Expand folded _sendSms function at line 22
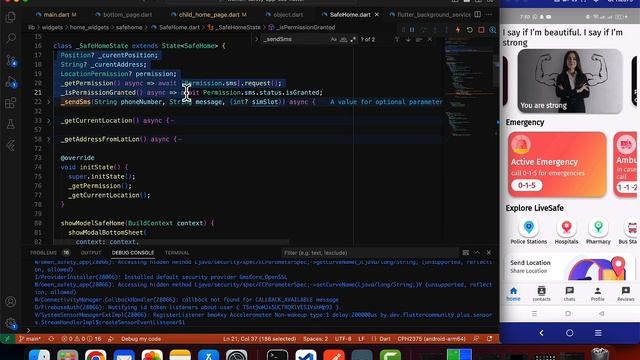Image resolution: width=640 pixels, height=360 pixels. point(49,102)
